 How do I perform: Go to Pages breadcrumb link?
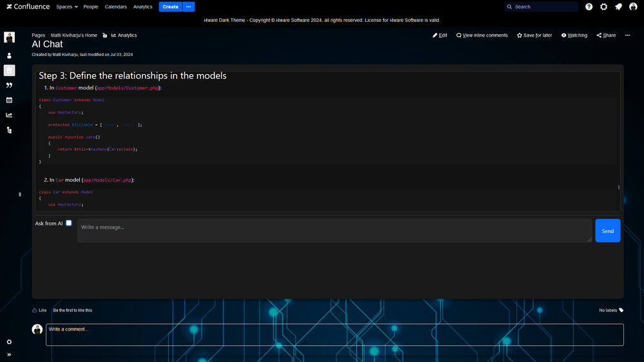38,35
